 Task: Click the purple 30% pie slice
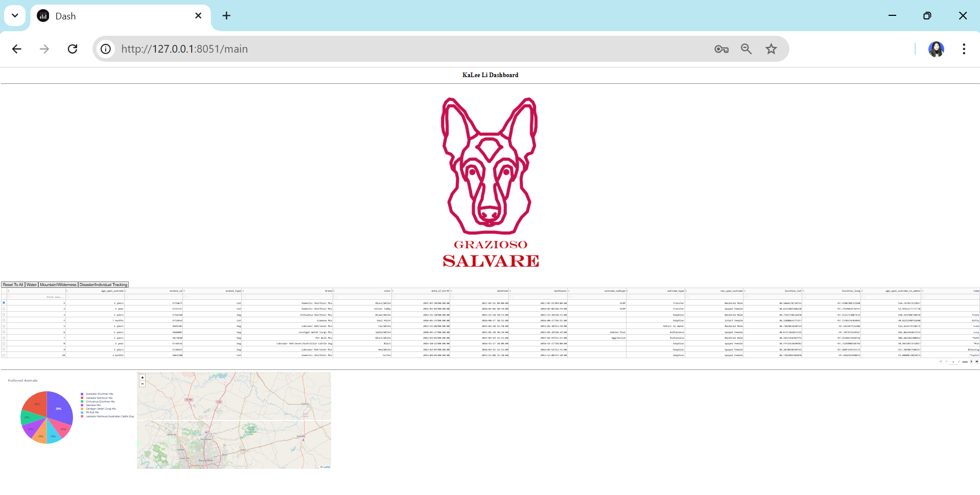point(59,408)
